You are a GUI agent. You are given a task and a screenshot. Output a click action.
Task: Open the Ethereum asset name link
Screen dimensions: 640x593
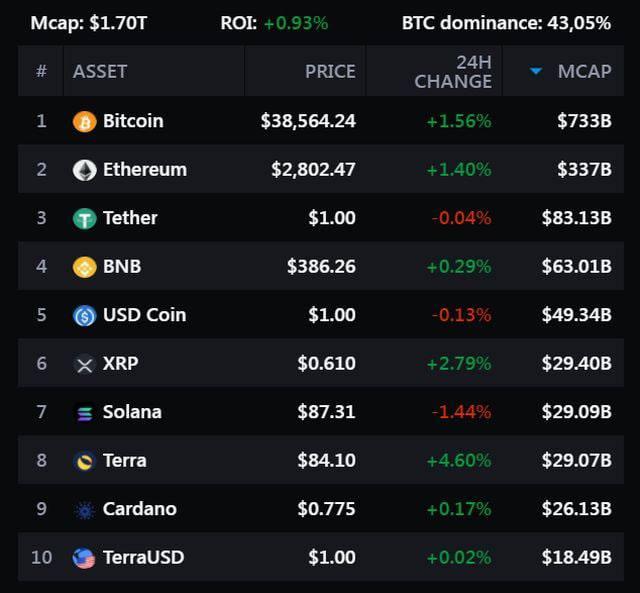[145, 170]
